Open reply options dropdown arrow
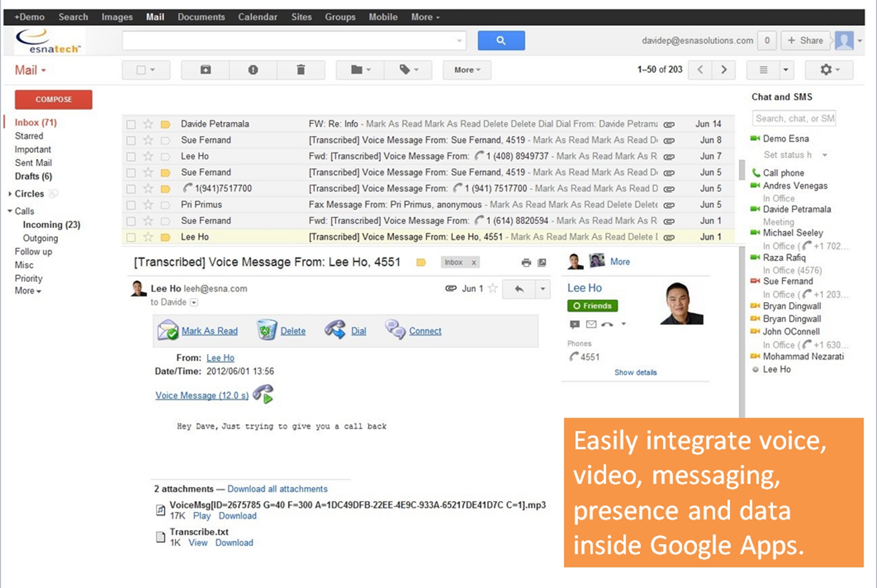This screenshot has width=877, height=588. click(x=543, y=289)
